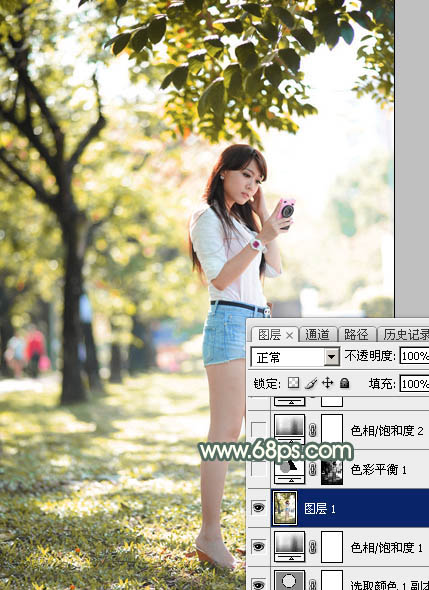Select the 图层 1 thumbnail
429x590 pixels.
point(285,508)
